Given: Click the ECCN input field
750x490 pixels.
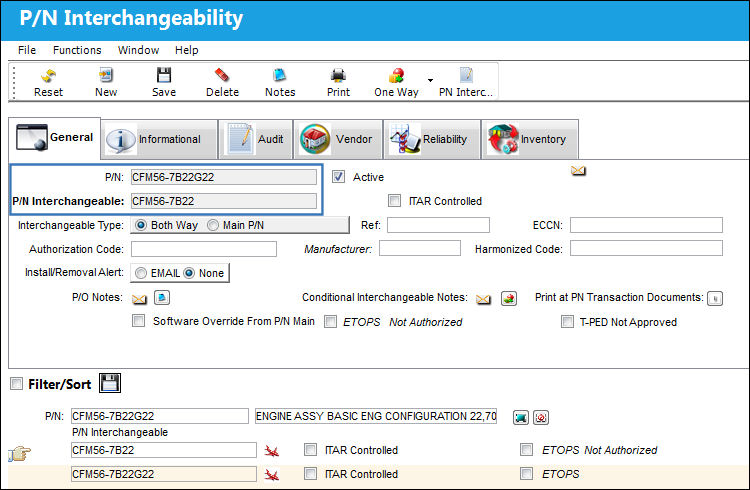Looking at the screenshot, I should 646,225.
